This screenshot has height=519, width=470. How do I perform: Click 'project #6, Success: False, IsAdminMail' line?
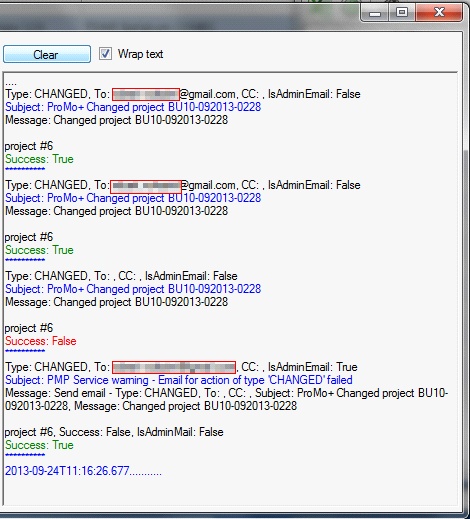point(114,432)
